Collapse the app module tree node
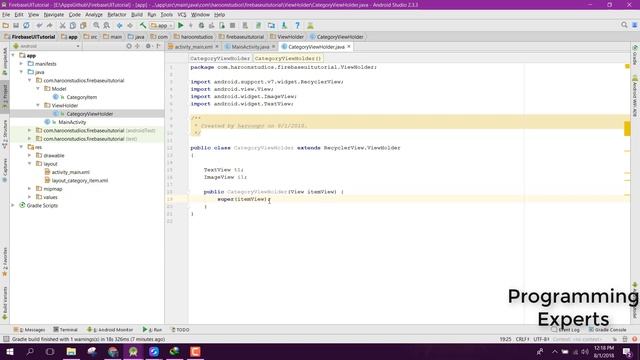This screenshot has width=640, height=360. [x=13, y=55]
